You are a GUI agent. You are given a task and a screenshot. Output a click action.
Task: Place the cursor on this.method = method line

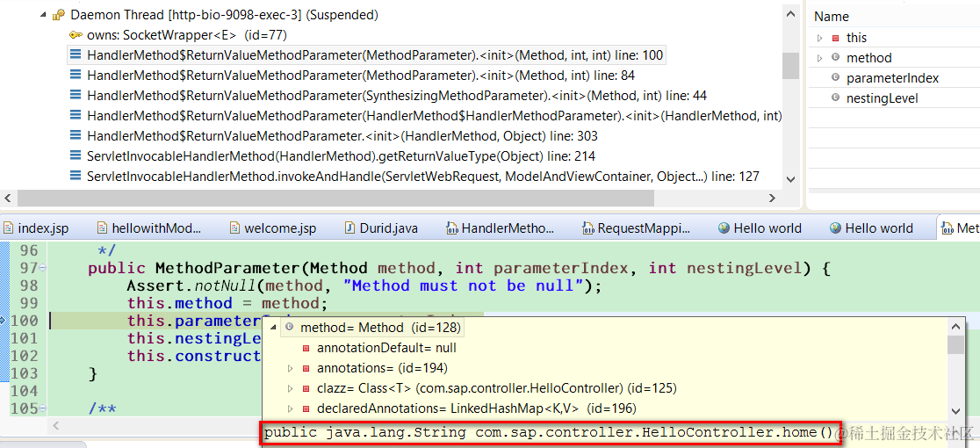tap(228, 304)
